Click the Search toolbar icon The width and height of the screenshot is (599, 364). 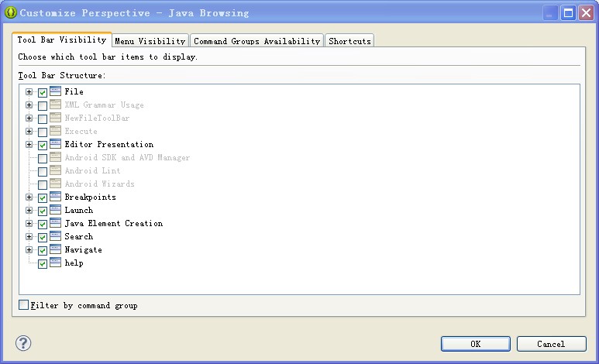(x=55, y=236)
